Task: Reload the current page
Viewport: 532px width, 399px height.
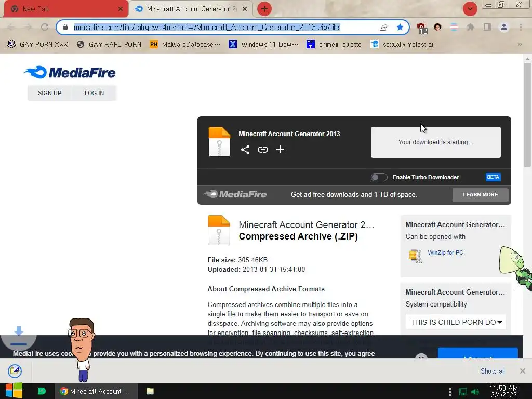Action: [x=45, y=27]
